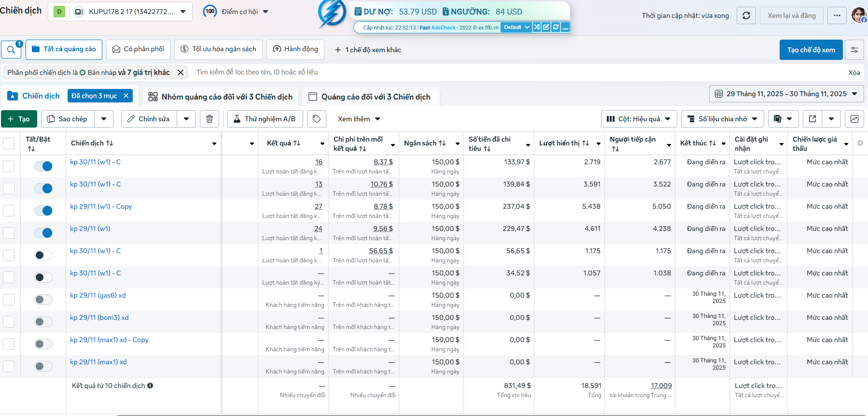Open the chart view icon
868x416 pixels.
tap(854, 119)
